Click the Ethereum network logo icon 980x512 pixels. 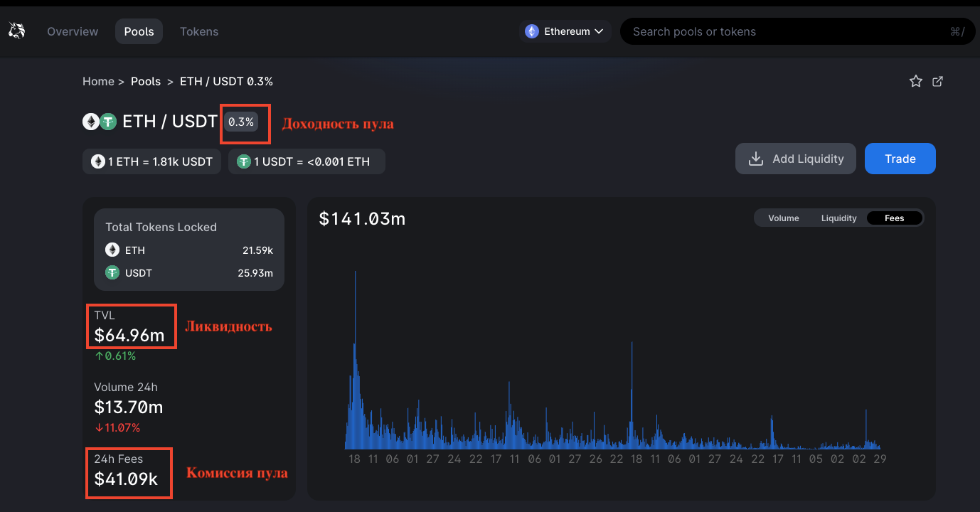pos(531,31)
